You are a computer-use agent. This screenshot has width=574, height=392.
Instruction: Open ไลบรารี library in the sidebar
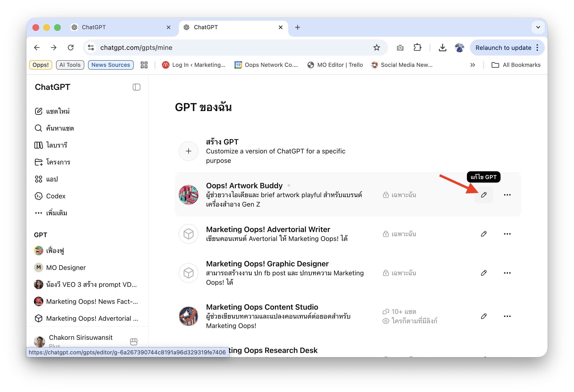click(51, 145)
